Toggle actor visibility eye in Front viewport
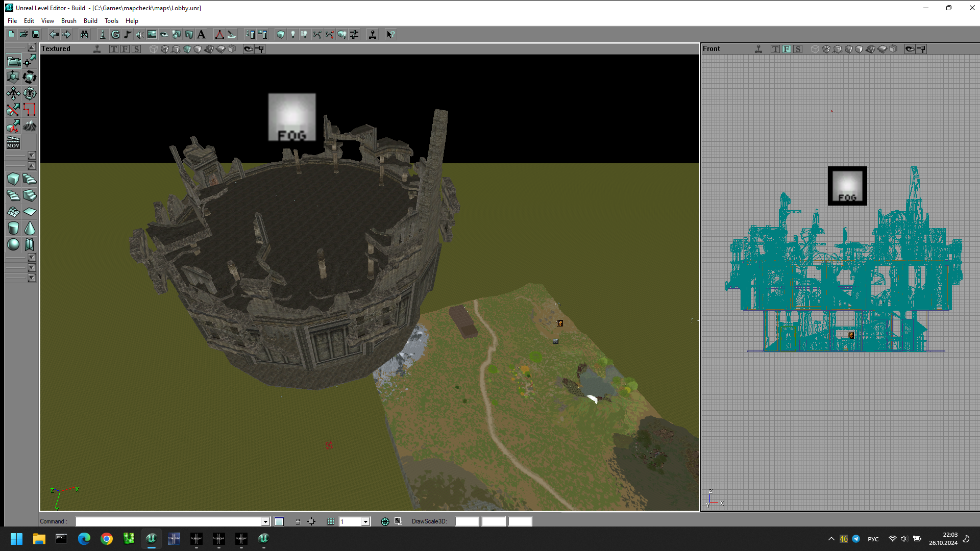Screen dimensions: 980x551 point(910,49)
